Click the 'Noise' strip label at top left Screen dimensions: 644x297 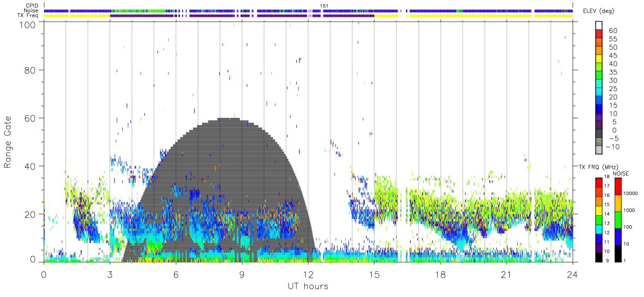tap(31, 10)
